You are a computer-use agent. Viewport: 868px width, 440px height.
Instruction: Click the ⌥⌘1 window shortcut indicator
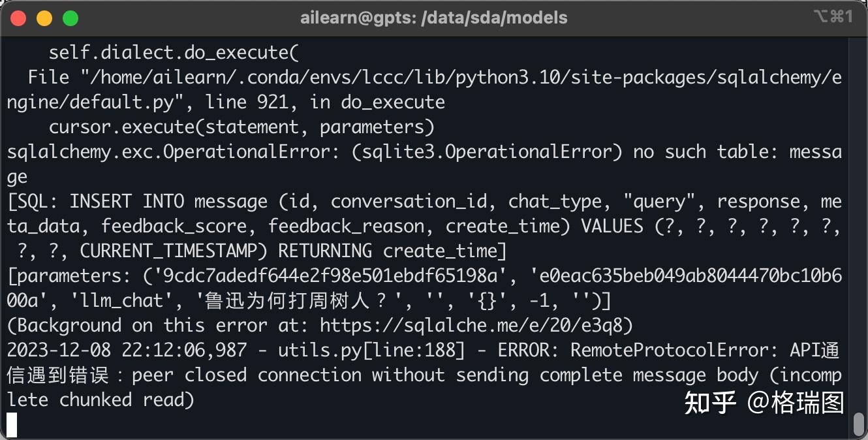click(x=833, y=18)
